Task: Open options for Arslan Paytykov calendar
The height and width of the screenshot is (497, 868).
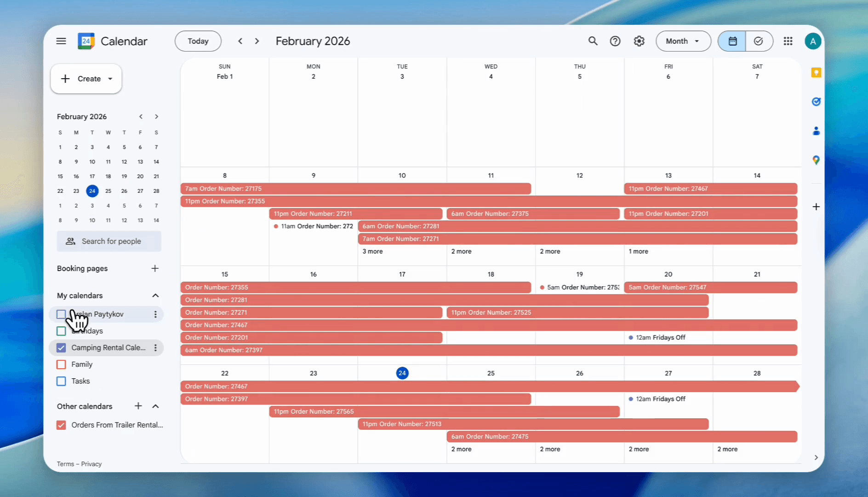Action: [155, 314]
